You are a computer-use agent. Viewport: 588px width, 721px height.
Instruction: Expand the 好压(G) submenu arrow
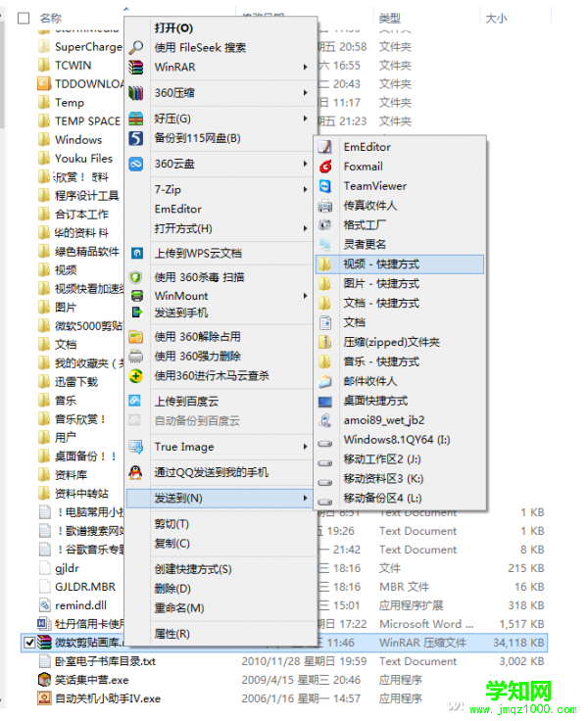click(x=305, y=119)
